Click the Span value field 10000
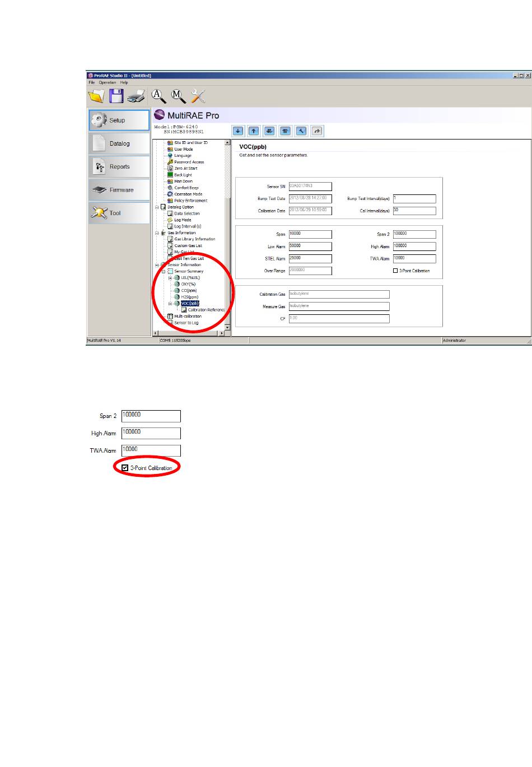The width and height of the screenshot is (532, 767). (310, 234)
